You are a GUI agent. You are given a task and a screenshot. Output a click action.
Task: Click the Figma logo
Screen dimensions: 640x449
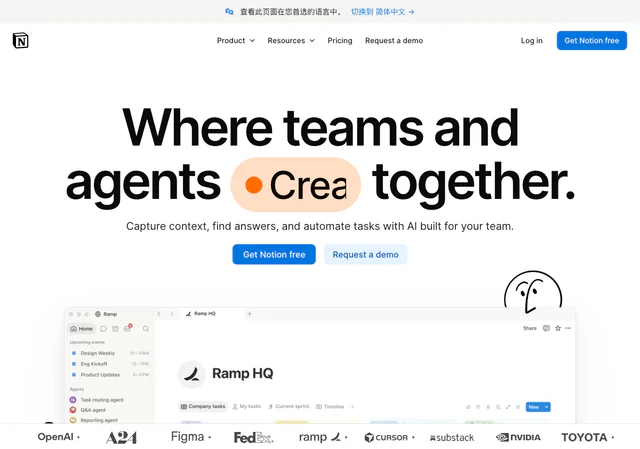tap(187, 437)
